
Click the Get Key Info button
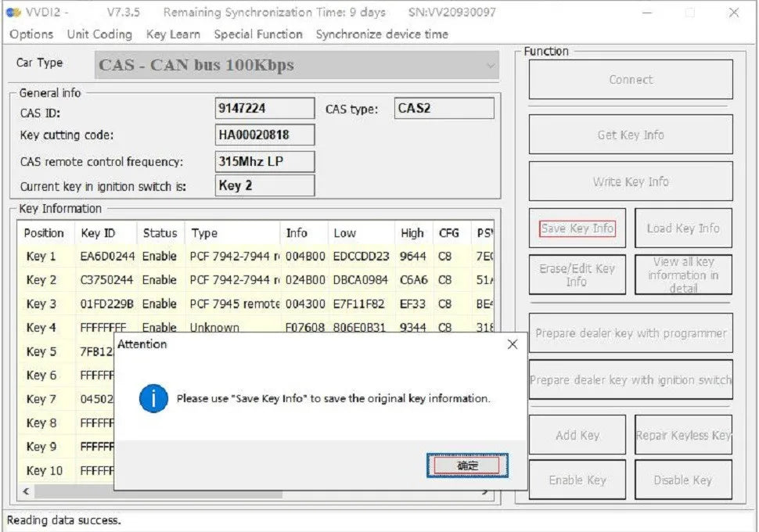coord(631,135)
